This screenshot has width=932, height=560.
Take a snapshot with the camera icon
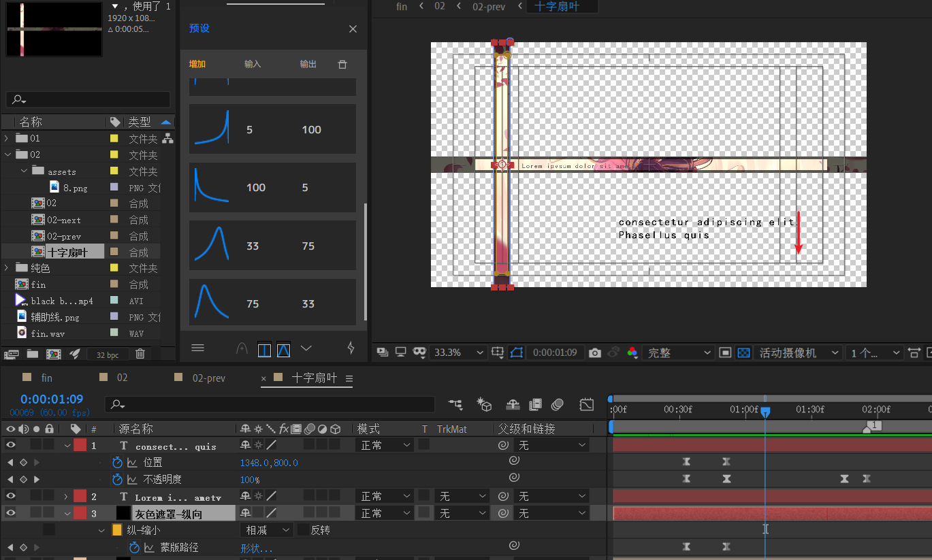tap(595, 352)
